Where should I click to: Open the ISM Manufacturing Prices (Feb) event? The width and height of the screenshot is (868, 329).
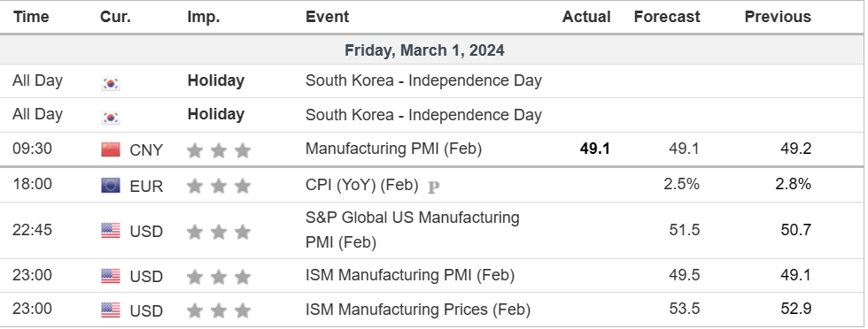pos(418,309)
